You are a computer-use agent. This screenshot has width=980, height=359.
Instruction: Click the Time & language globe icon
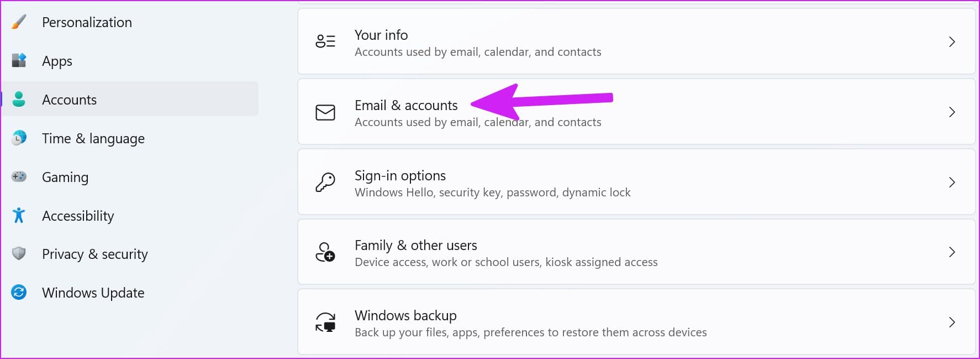pos(19,138)
